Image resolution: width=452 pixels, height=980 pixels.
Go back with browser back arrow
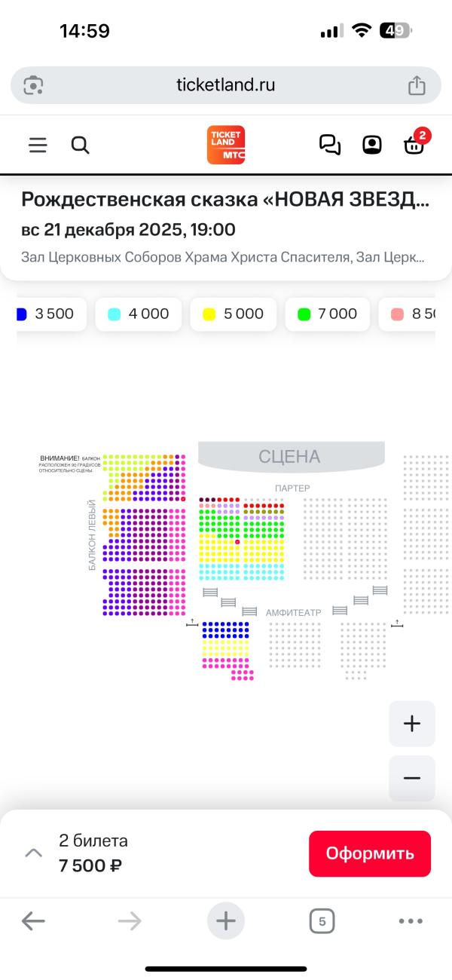[33, 920]
